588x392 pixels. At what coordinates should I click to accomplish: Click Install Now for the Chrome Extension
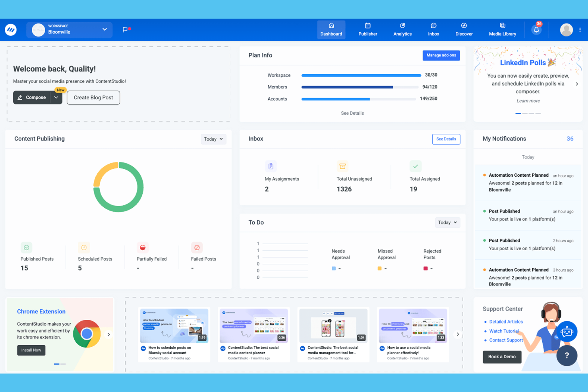[31, 350]
